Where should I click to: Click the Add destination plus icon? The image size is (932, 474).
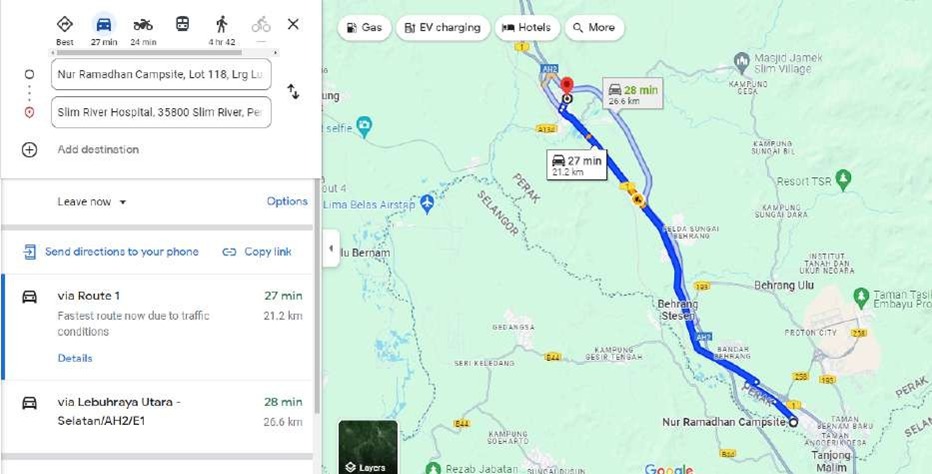[x=29, y=149]
